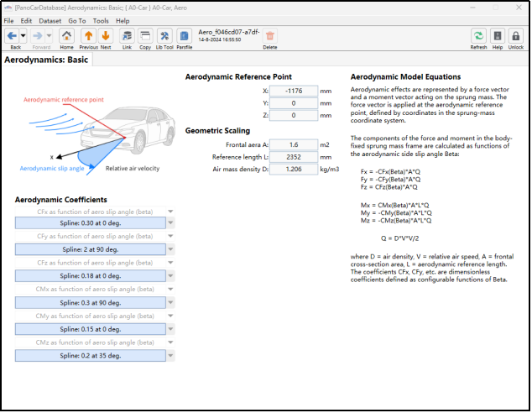Viewport: 532px width, 413px height.
Task: Close the window with the X button
Action: 519,8
